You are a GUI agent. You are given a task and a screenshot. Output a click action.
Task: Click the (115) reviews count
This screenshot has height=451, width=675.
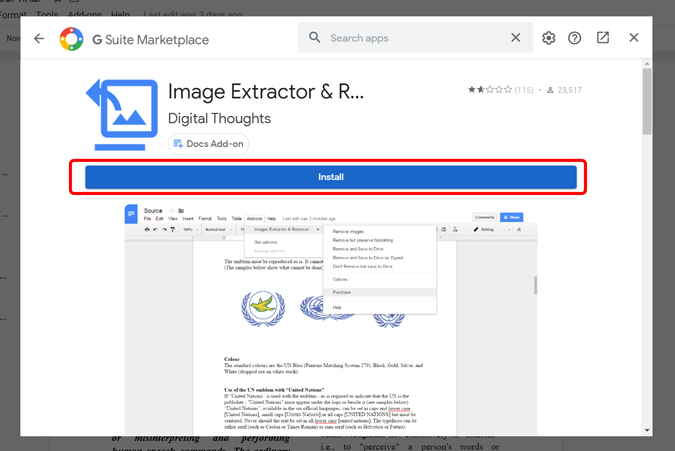pos(524,90)
